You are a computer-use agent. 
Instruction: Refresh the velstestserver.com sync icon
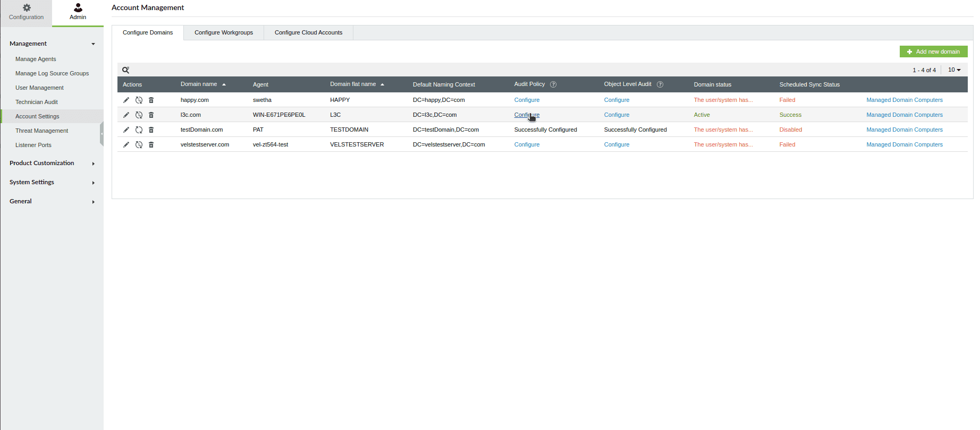pyautogui.click(x=139, y=144)
